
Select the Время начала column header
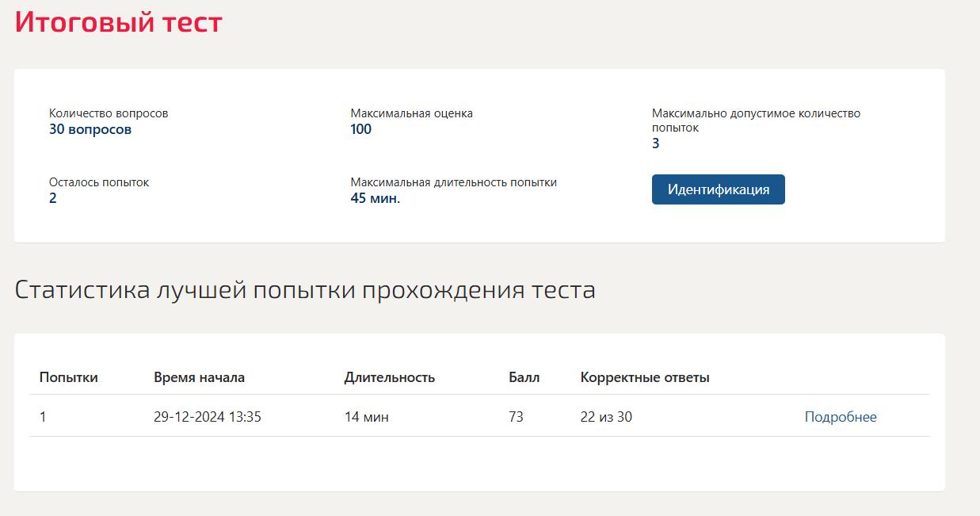tap(199, 377)
